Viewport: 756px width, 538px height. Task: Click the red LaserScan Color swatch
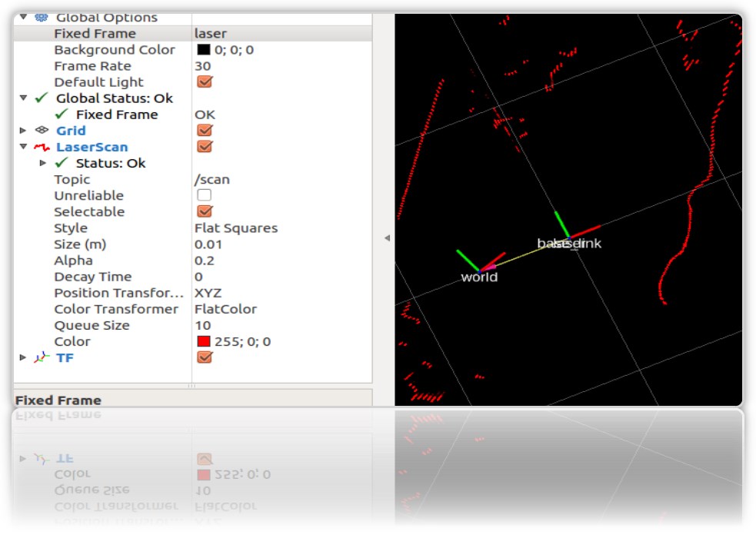tap(204, 341)
